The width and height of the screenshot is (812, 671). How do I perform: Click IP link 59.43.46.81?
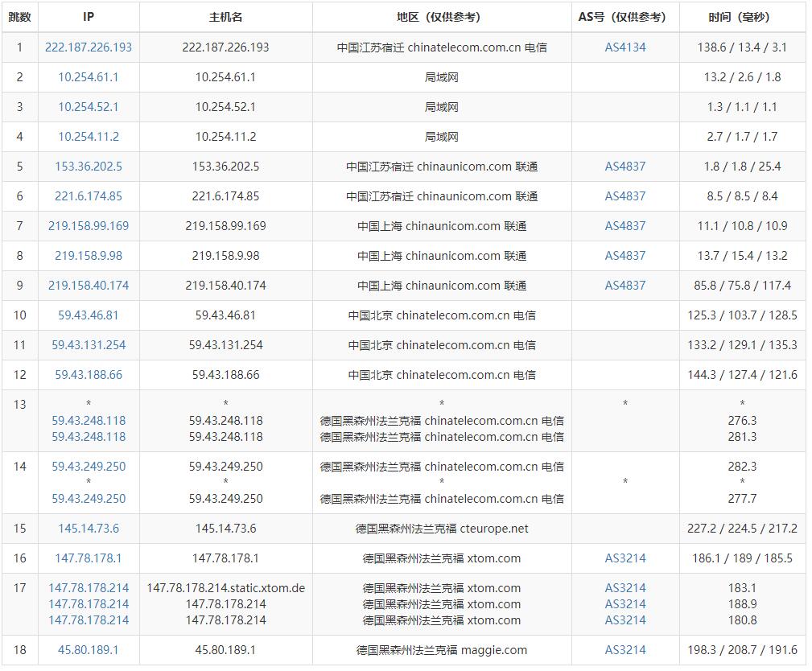(89, 315)
